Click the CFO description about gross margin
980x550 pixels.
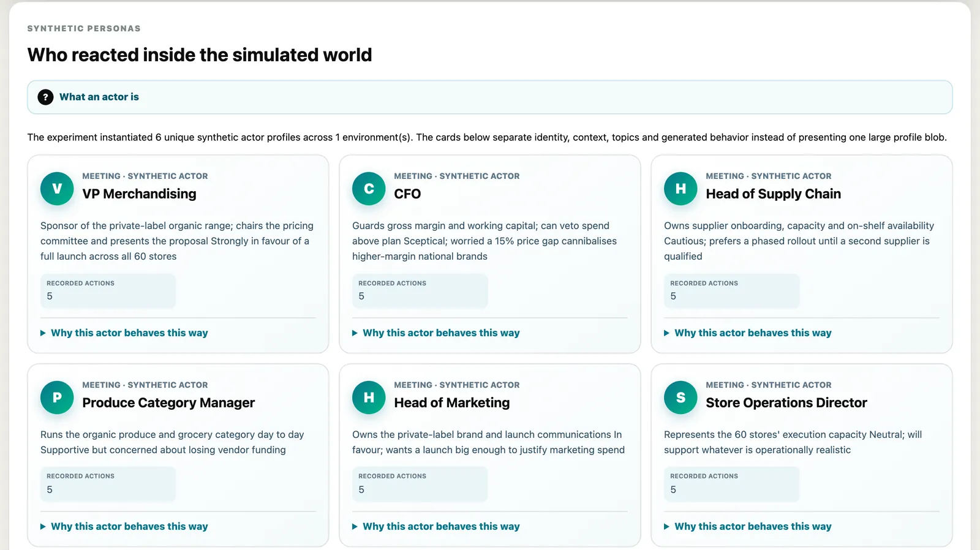(484, 241)
